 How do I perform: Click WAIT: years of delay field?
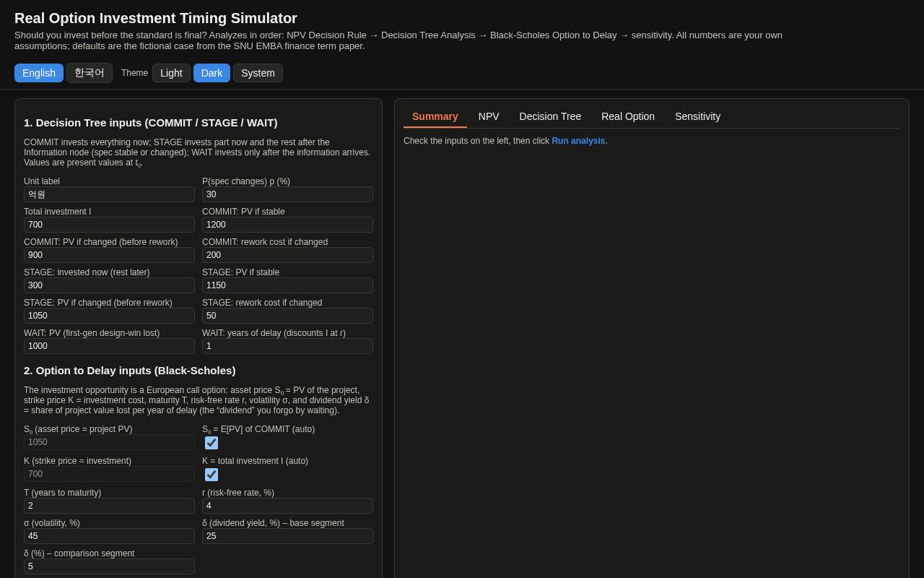tap(287, 346)
